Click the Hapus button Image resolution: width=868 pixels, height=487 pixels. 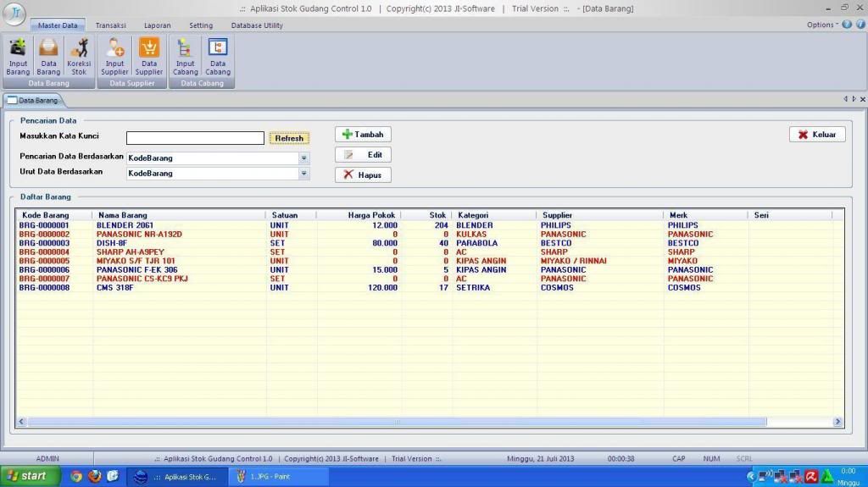363,174
